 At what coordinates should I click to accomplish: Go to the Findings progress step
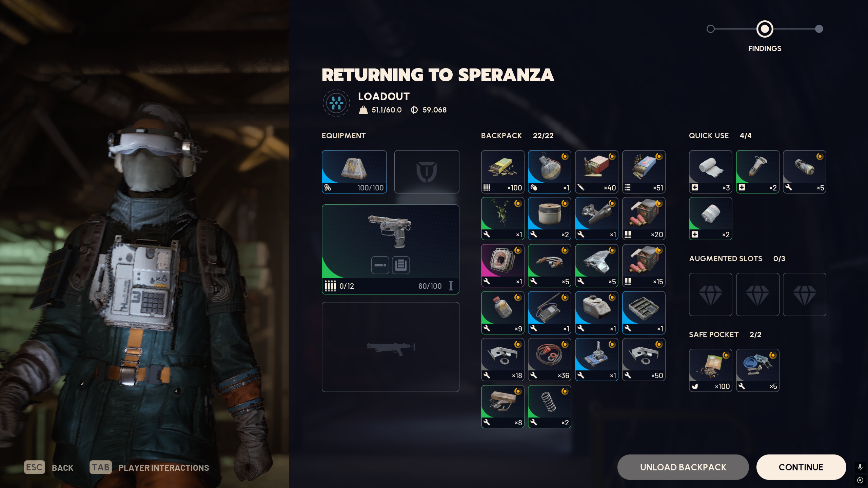pos(765,29)
